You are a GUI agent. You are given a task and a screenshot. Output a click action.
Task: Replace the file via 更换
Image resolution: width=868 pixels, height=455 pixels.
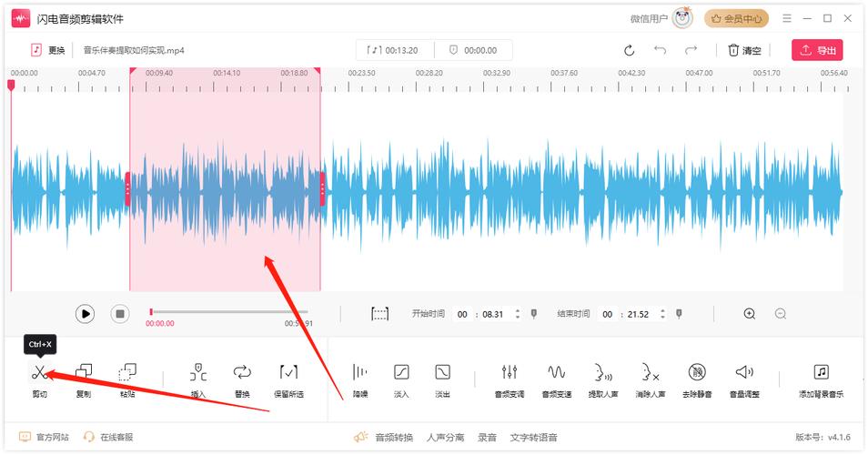[47, 50]
